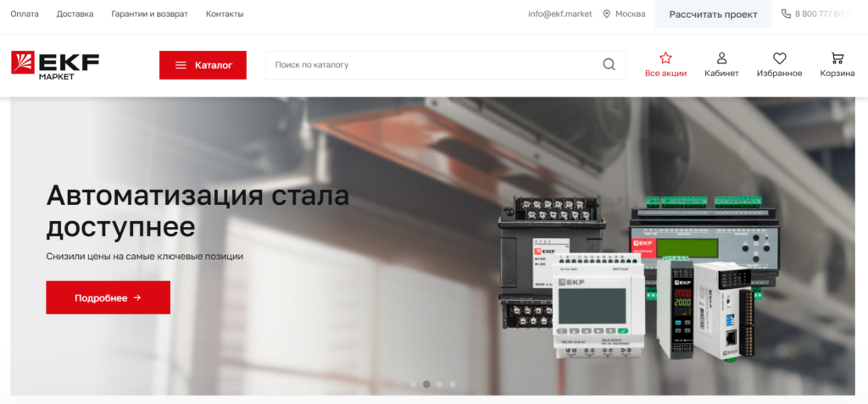The image size is (868, 404).
Task: Open Избранное heart icon
Action: [x=780, y=58]
